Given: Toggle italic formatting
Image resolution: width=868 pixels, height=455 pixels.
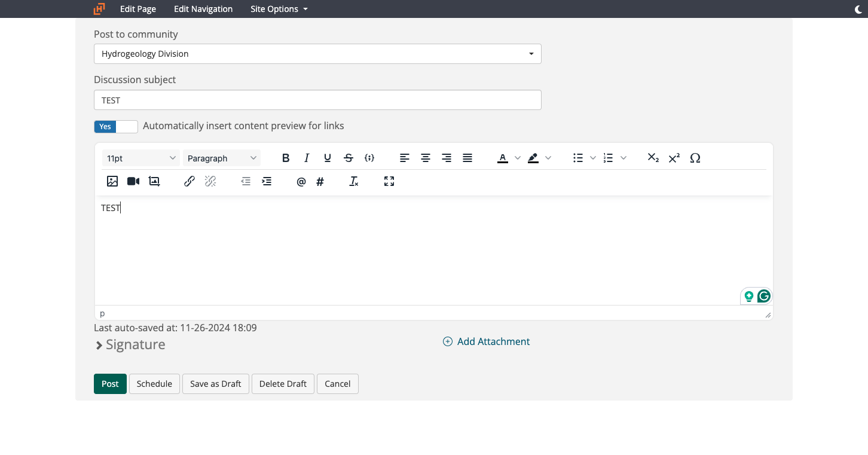Looking at the screenshot, I should tap(307, 158).
